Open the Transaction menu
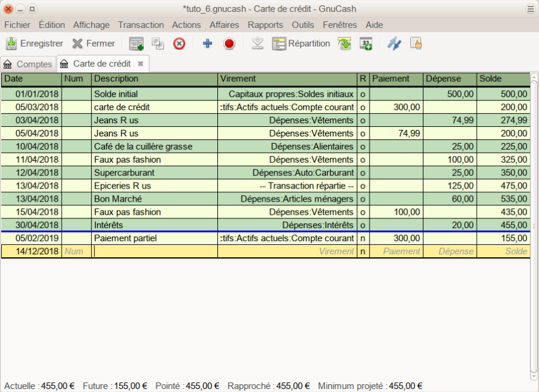539x392 pixels. 141,25
